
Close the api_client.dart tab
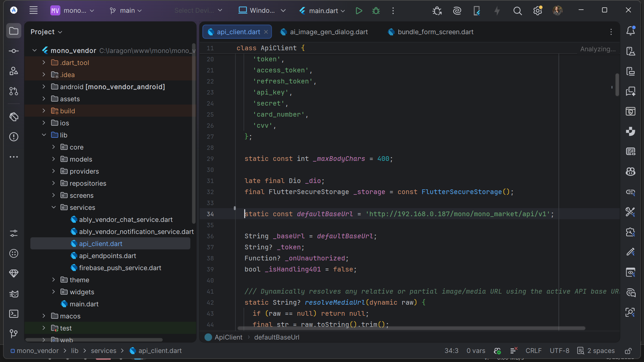[x=266, y=32]
